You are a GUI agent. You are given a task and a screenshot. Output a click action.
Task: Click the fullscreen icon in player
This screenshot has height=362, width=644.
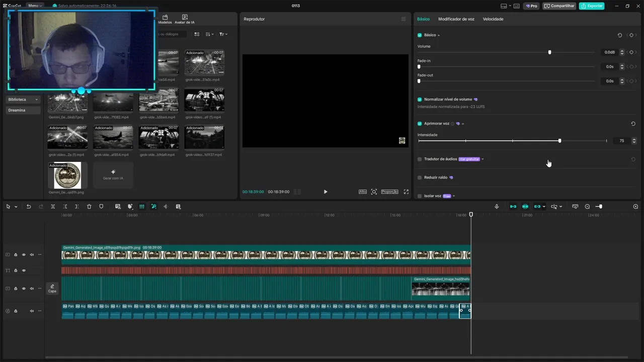(406, 192)
